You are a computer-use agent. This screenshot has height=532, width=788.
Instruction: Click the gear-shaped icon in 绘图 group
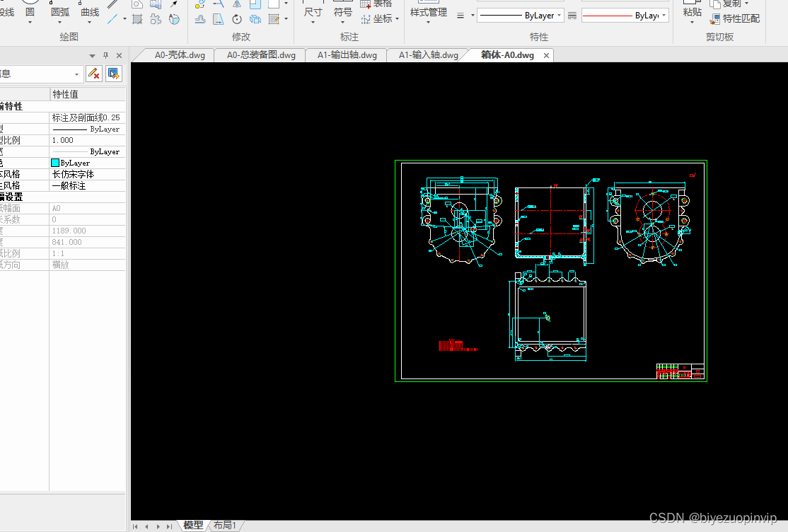coord(156,19)
